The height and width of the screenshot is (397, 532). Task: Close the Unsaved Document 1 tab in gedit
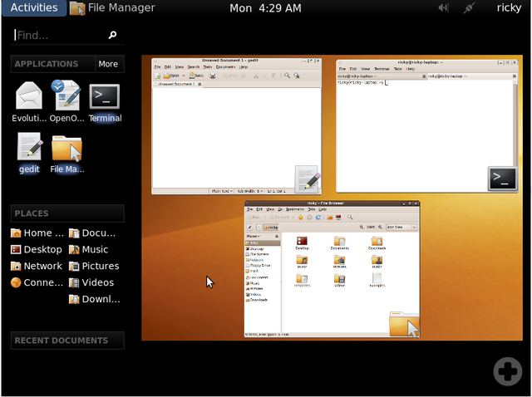pos(199,84)
